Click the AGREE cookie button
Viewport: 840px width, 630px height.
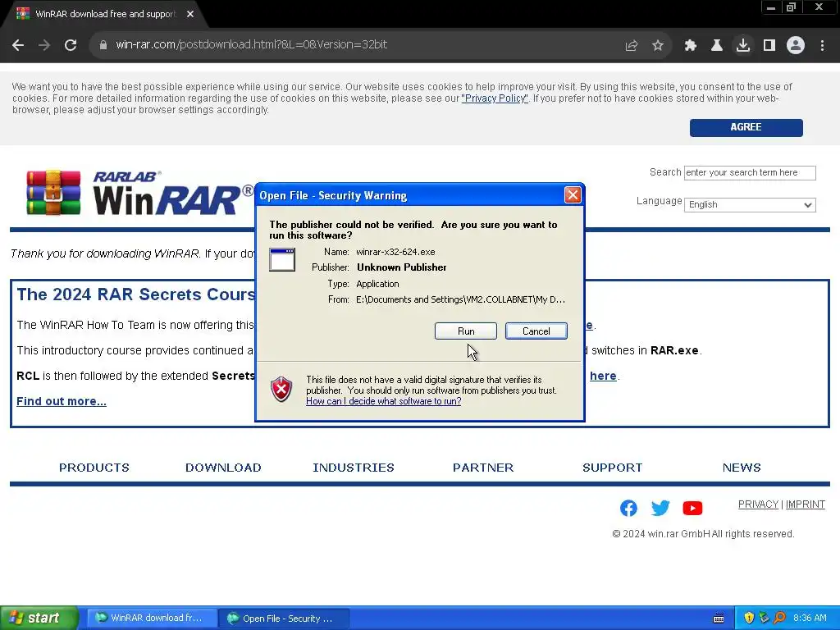[746, 127]
